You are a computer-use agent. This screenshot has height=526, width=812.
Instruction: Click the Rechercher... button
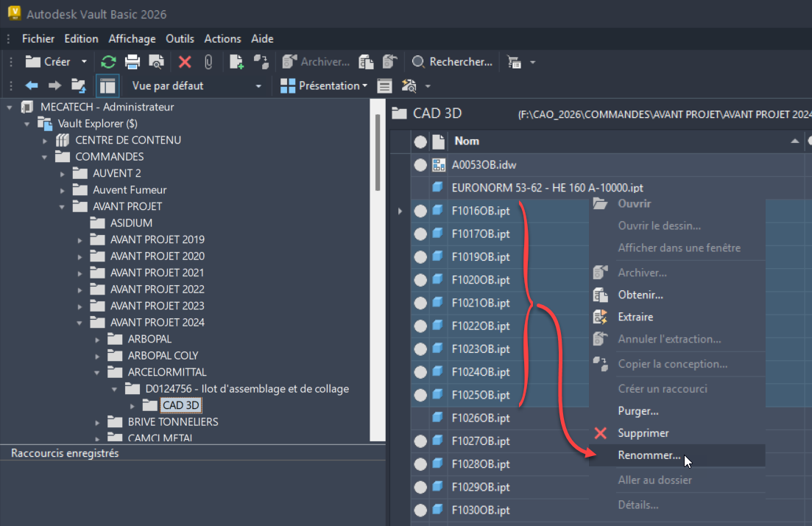pyautogui.click(x=452, y=62)
